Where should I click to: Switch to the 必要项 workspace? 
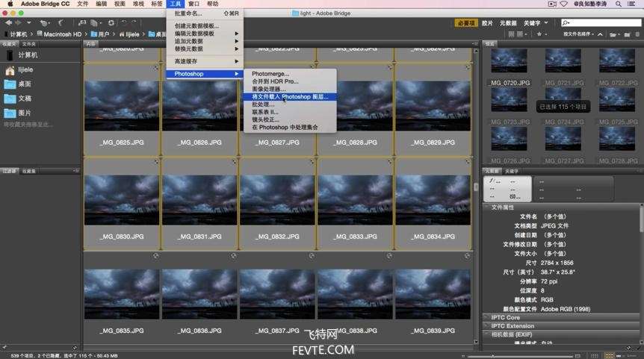pyautogui.click(x=466, y=23)
